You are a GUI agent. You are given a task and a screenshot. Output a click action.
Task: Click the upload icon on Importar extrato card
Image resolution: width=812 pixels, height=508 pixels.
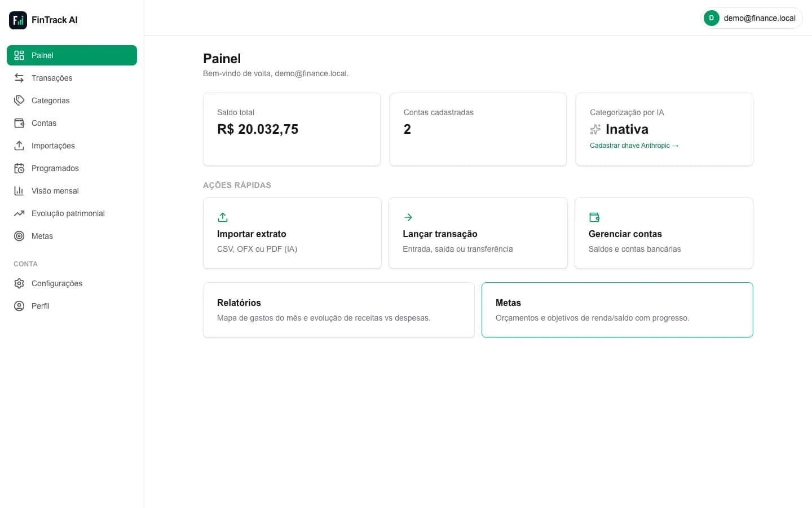coord(223,217)
